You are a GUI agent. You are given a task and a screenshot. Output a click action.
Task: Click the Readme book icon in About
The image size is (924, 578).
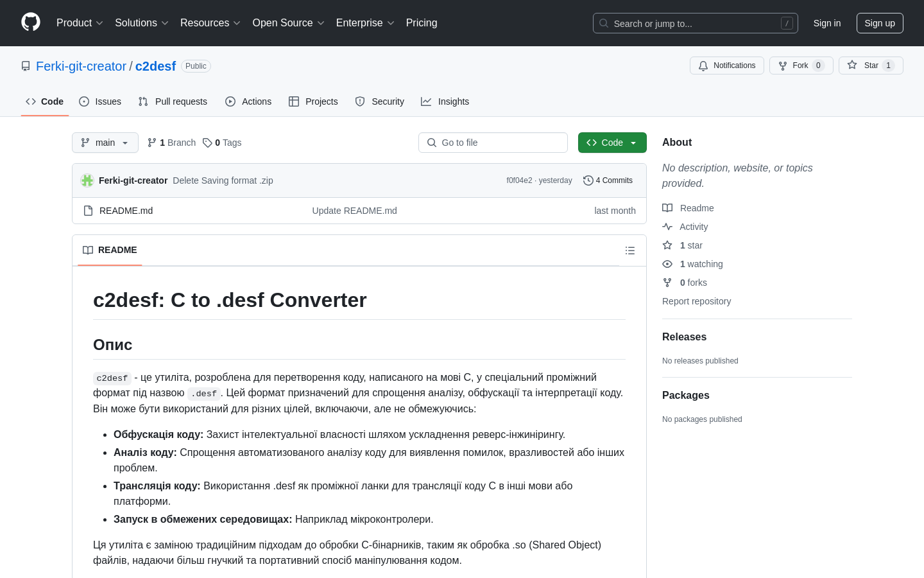pyautogui.click(x=667, y=208)
